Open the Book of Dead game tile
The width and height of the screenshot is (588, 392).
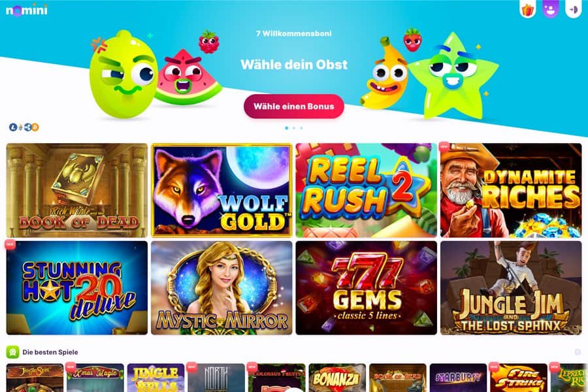pyautogui.click(x=77, y=190)
